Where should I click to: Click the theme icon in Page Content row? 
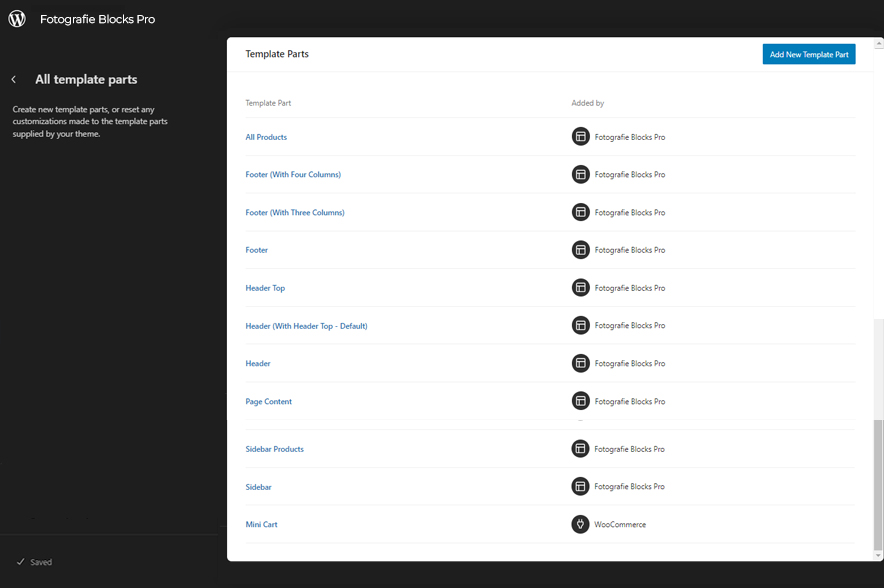(580, 401)
